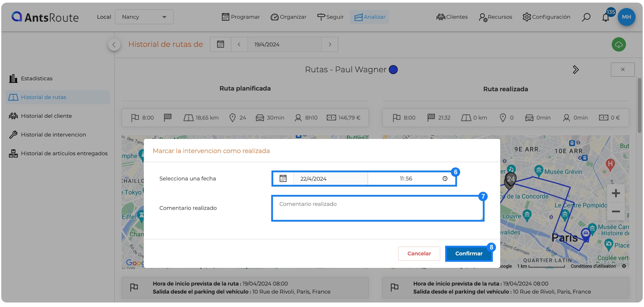The image size is (644, 307).
Task: Open the Seguir menu
Action: coord(330,17)
